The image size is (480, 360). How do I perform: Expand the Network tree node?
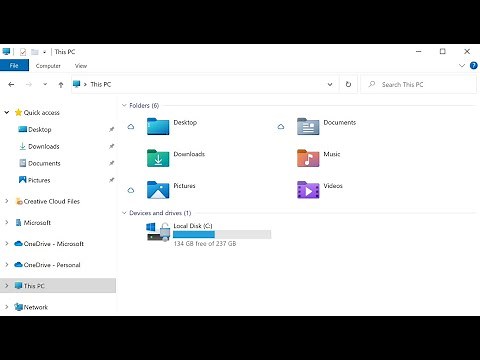pyautogui.click(x=6, y=307)
